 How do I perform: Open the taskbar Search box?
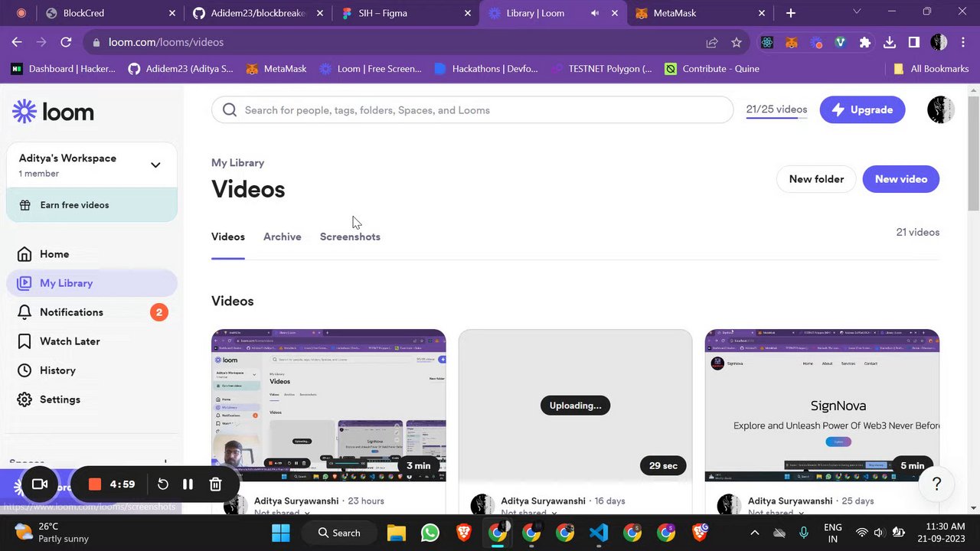(338, 533)
